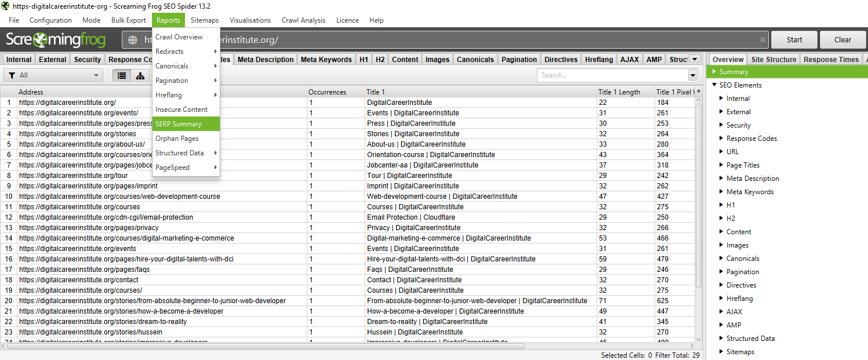Image resolution: width=868 pixels, height=360 pixels.
Task: Open the File menu
Action: coord(14,20)
